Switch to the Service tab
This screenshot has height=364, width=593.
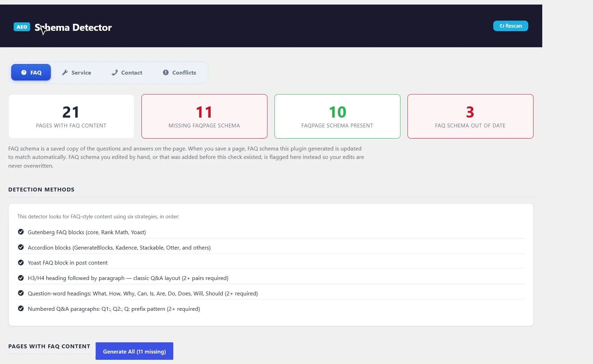76,72
